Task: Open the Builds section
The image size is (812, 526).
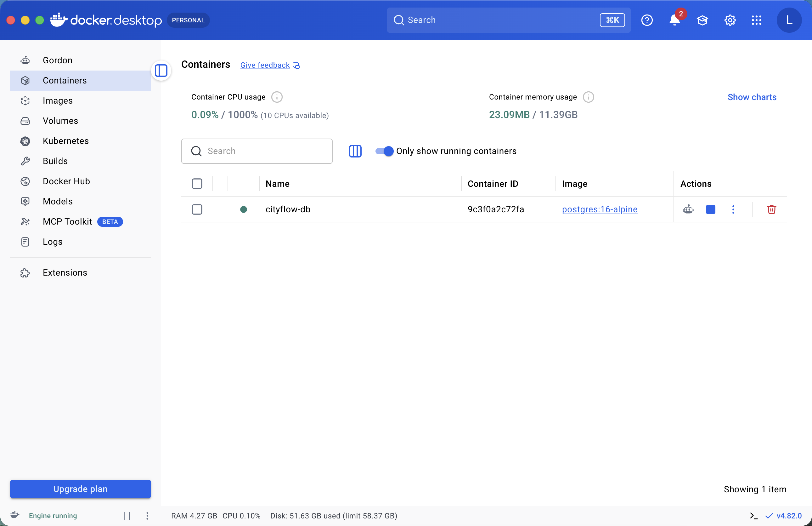Action: point(81,161)
